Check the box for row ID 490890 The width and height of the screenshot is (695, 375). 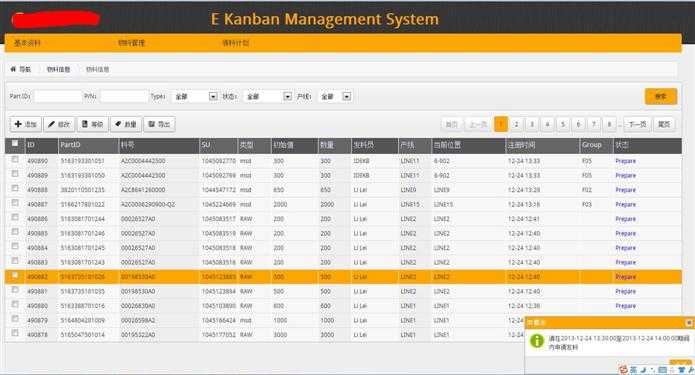[15, 160]
